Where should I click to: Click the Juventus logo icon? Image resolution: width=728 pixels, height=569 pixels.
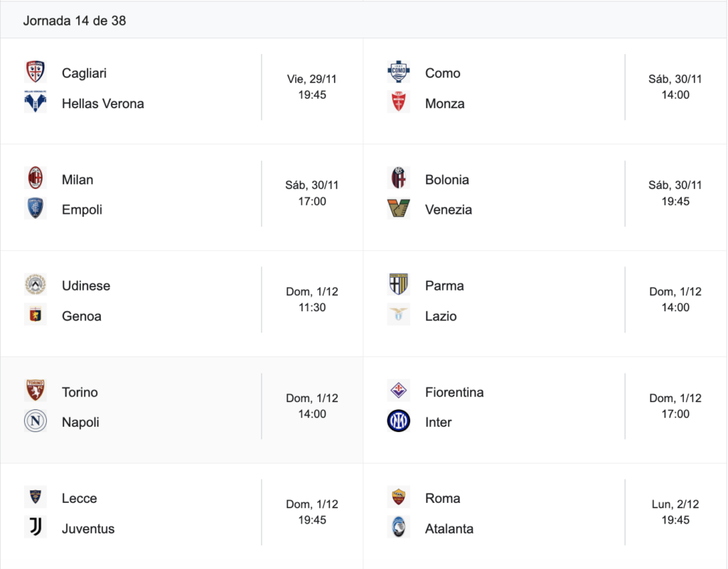point(36,527)
